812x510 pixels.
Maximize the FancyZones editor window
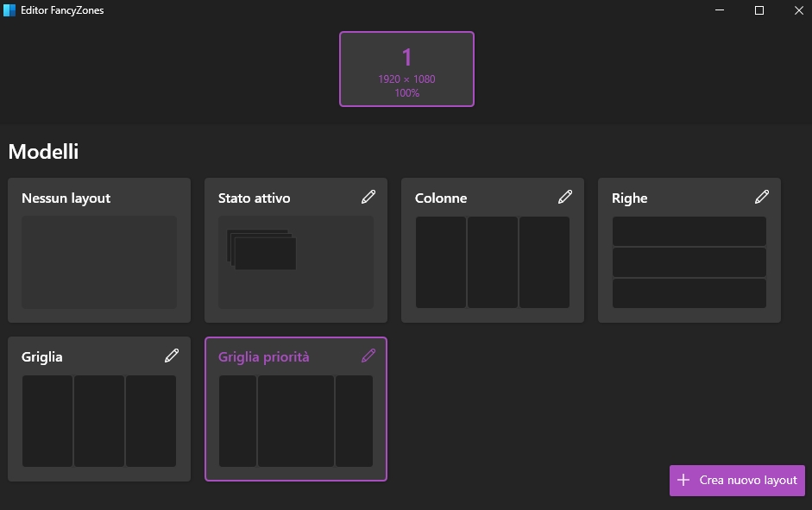[759, 10]
